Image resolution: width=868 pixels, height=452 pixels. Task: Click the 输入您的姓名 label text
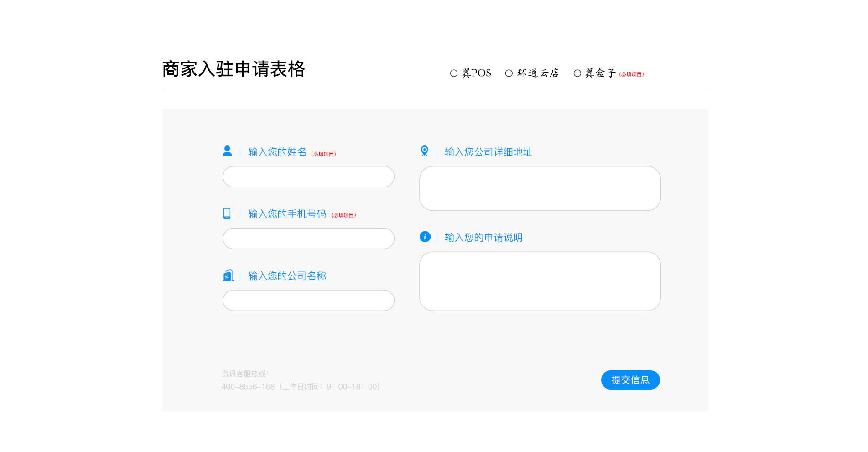point(277,152)
